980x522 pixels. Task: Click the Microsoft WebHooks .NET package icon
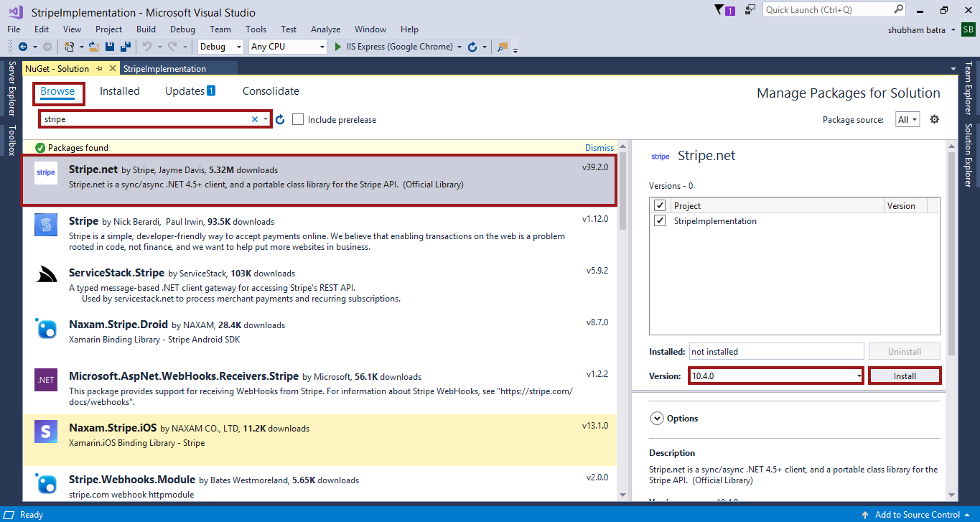click(46, 380)
